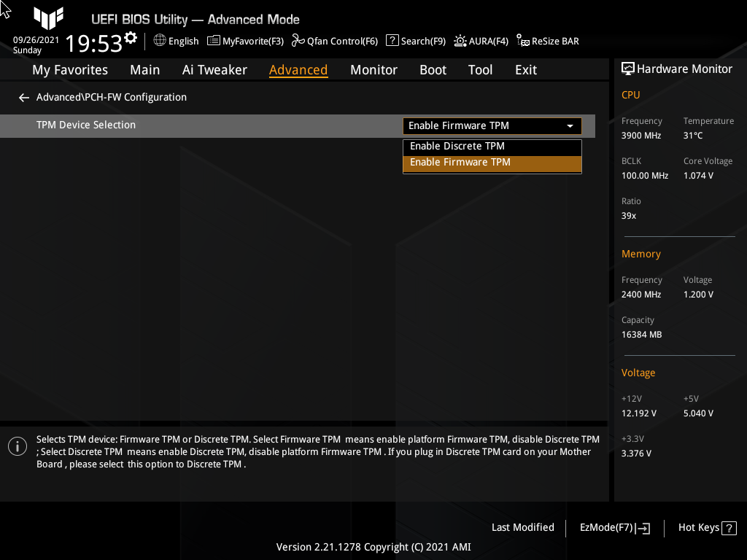This screenshot has width=747, height=560.
Task: Click the CPU Frequency monitor reading
Action: pyautogui.click(x=640, y=136)
